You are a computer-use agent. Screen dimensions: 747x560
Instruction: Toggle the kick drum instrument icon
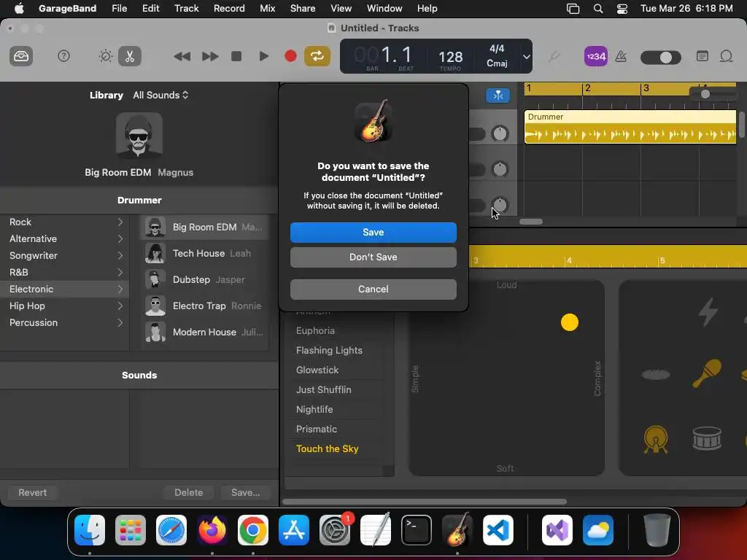656,438
